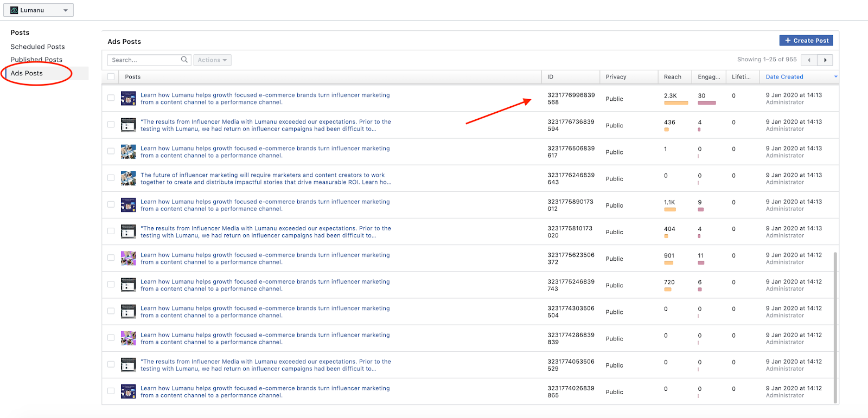This screenshot has width=868, height=418.
Task: Click the magnifier search icon
Action: click(x=184, y=60)
